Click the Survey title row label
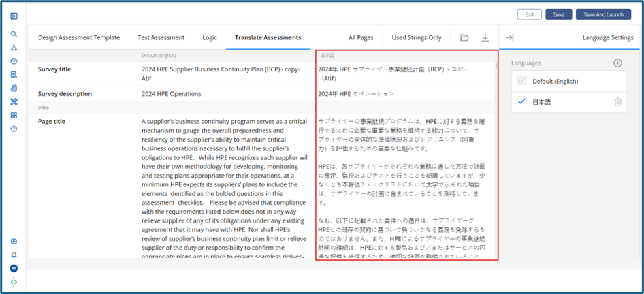 tap(54, 69)
